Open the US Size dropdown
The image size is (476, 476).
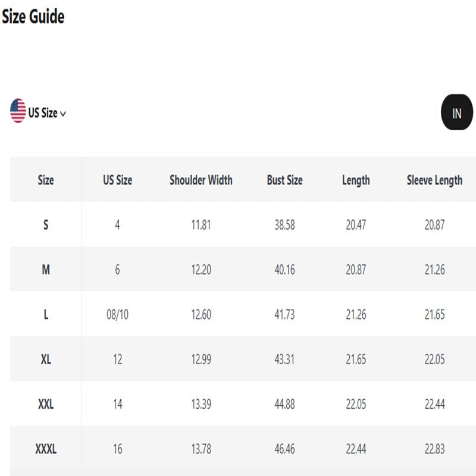[x=43, y=112]
